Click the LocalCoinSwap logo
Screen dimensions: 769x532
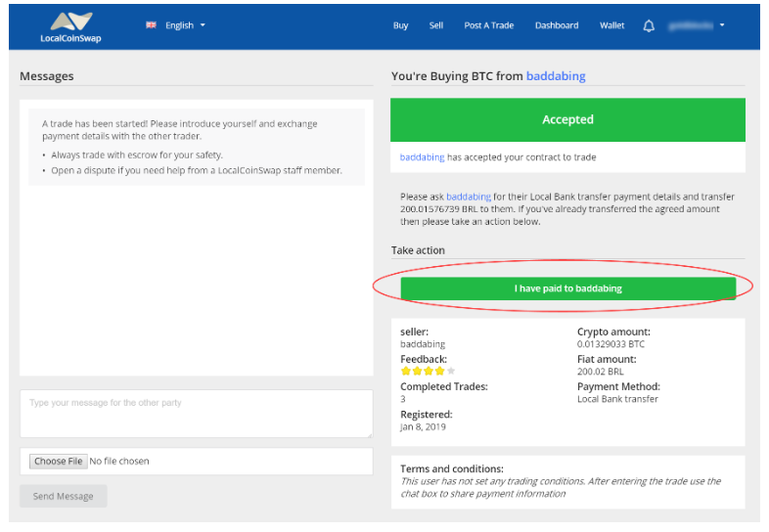(71, 27)
